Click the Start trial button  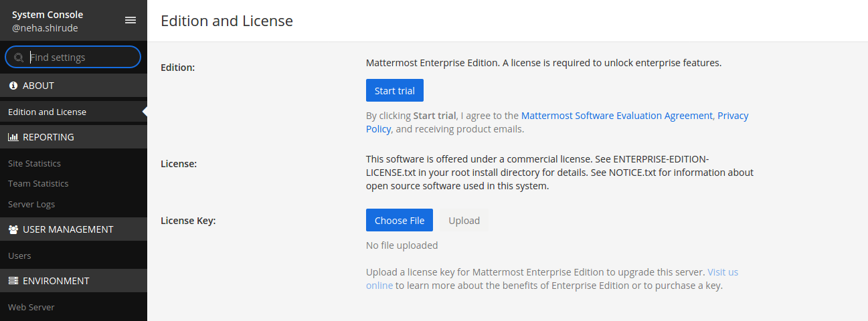click(395, 91)
